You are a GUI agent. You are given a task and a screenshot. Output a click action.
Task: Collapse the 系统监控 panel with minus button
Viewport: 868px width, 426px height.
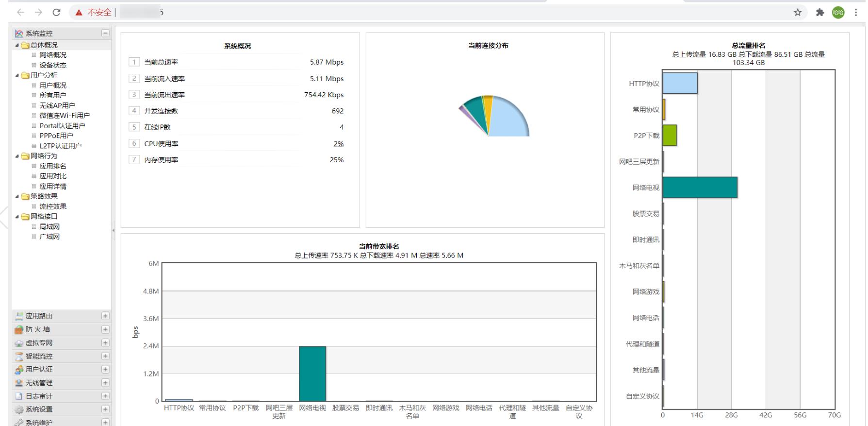(x=105, y=33)
